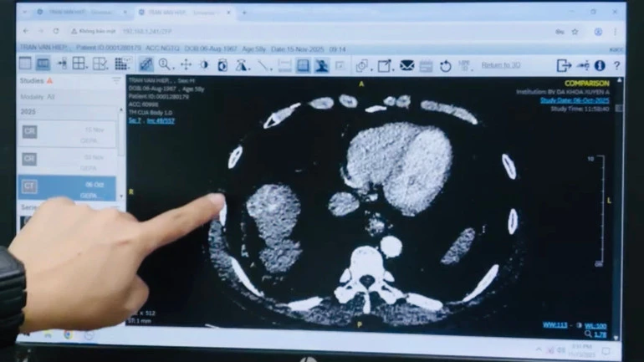Click the exit logout icon
Screen dimensions: 644x362
tap(563, 65)
